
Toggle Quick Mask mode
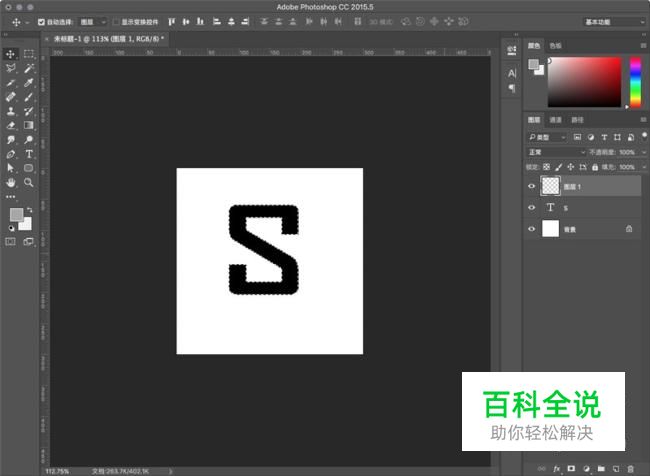(x=10, y=242)
